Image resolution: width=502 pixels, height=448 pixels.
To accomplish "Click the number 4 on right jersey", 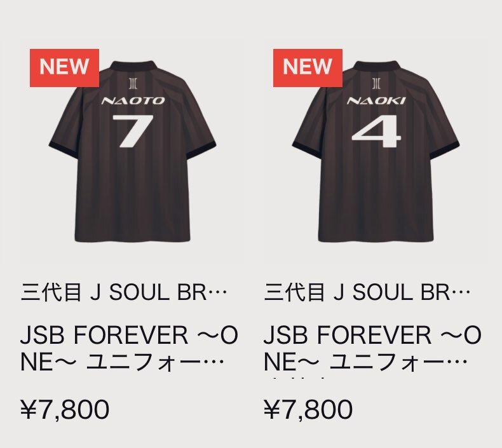I will coord(376,132).
